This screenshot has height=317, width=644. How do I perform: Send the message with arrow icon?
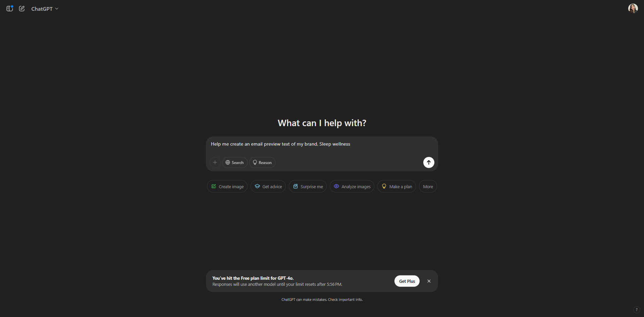(x=429, y=162)
